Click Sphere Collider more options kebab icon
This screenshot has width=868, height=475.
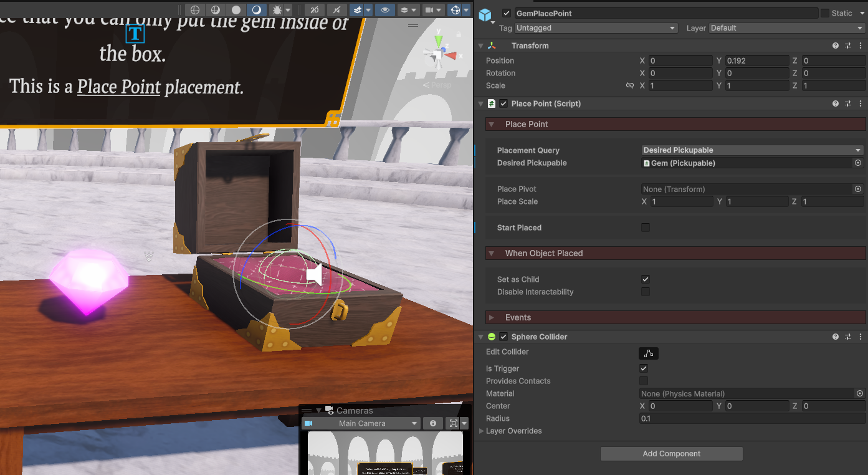coord(860,337)
